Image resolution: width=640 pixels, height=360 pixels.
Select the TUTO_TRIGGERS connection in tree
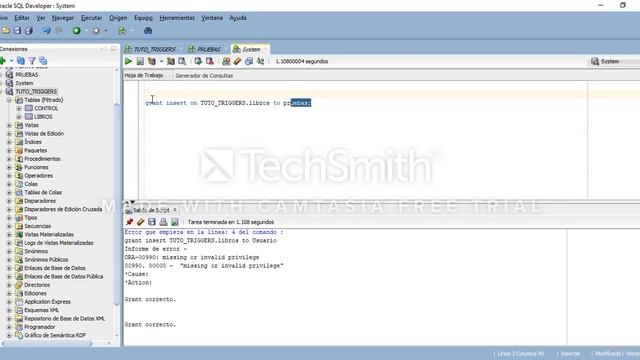tap(36, 91)
